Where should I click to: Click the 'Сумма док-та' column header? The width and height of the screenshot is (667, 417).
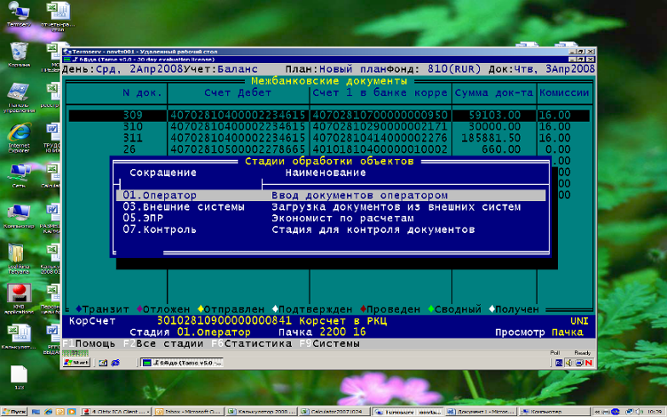[x=494, y=93]
